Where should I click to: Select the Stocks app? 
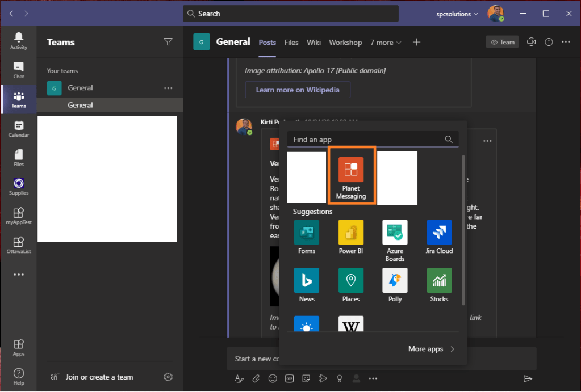coord(439,285)
